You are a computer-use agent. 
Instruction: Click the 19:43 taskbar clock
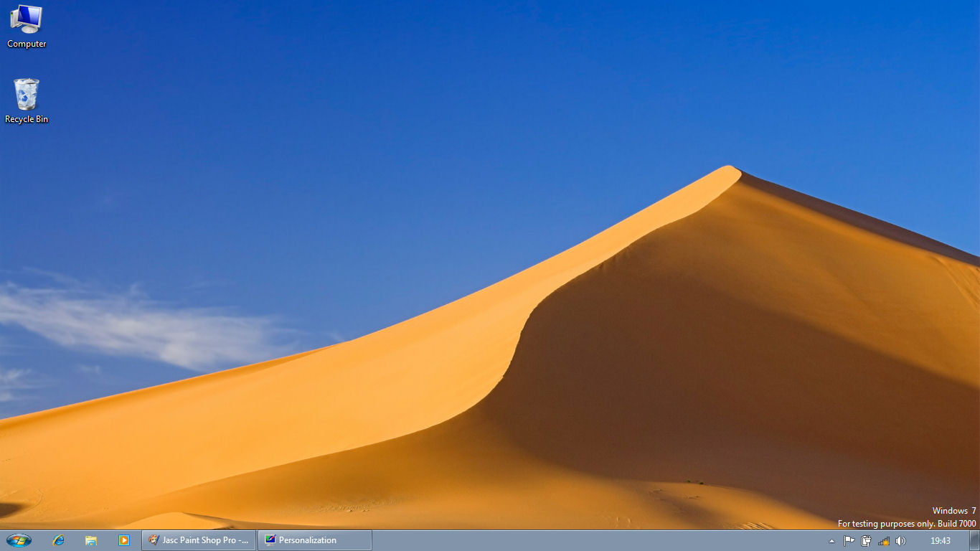[x=940, y=541]
